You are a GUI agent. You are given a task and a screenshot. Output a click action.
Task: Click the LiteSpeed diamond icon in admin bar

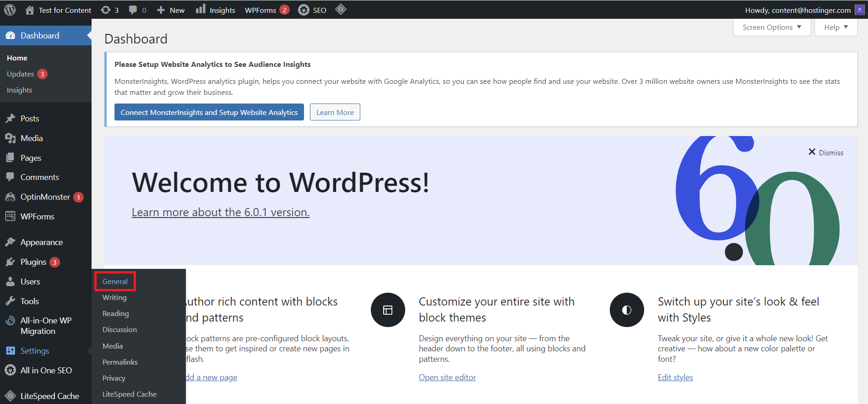tap(341, 9)
